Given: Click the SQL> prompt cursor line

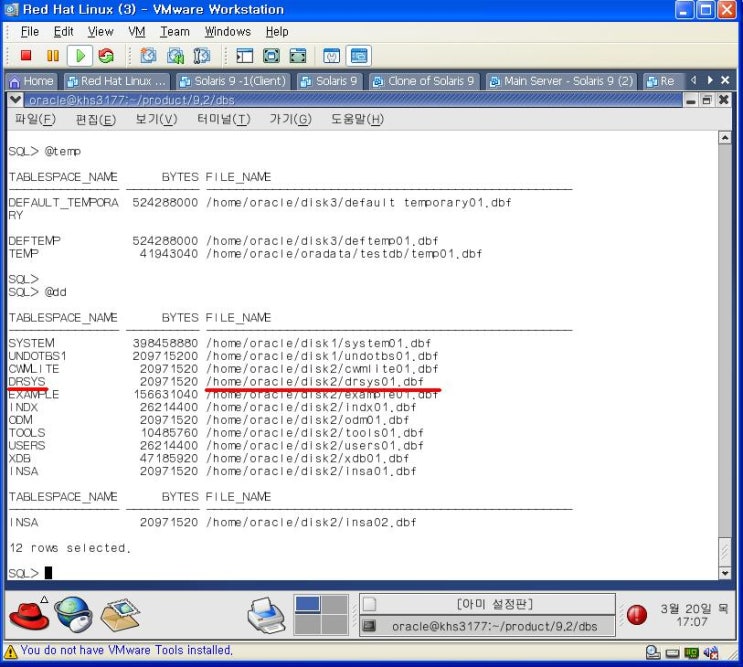Looking at the screenshot, I should (x=30, y=573).
